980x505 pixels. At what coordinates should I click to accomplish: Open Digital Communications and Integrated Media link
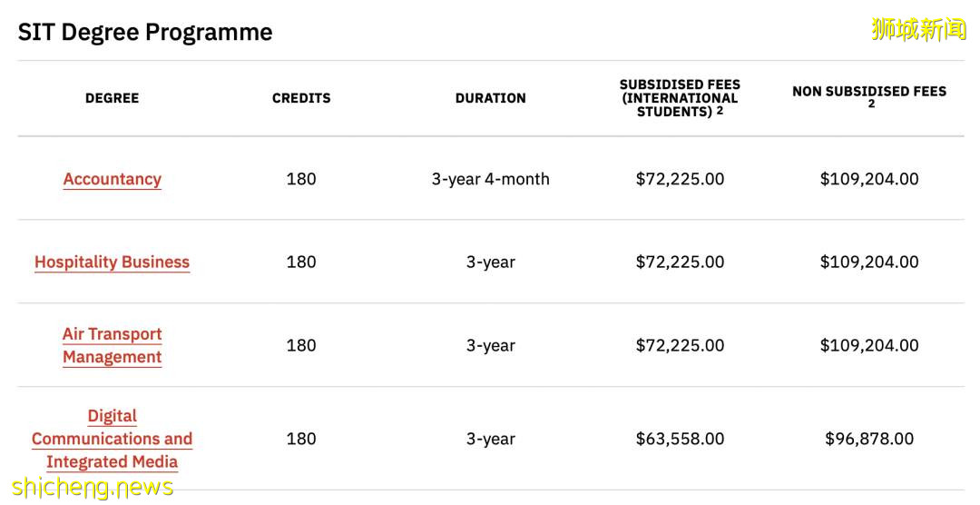tap(113, 439)
